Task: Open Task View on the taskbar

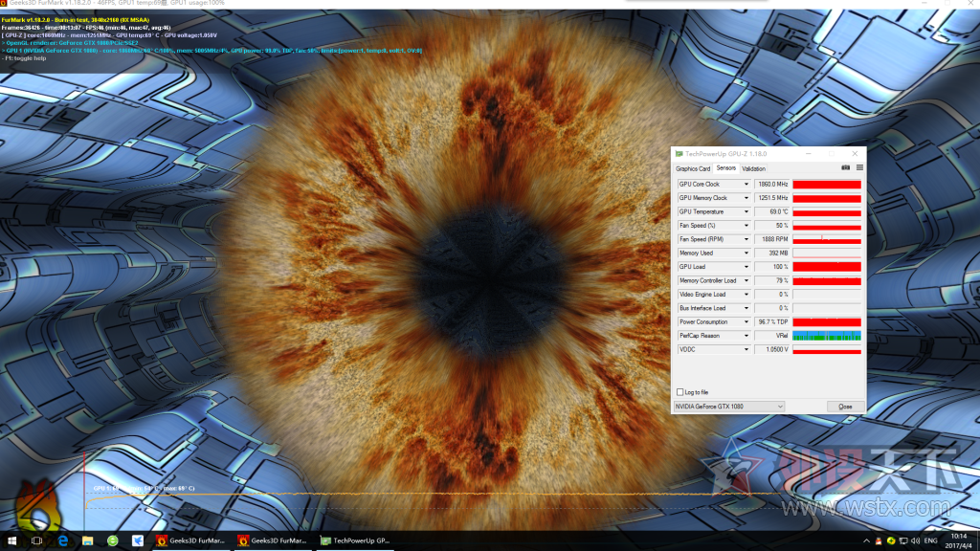Action: 36,540
